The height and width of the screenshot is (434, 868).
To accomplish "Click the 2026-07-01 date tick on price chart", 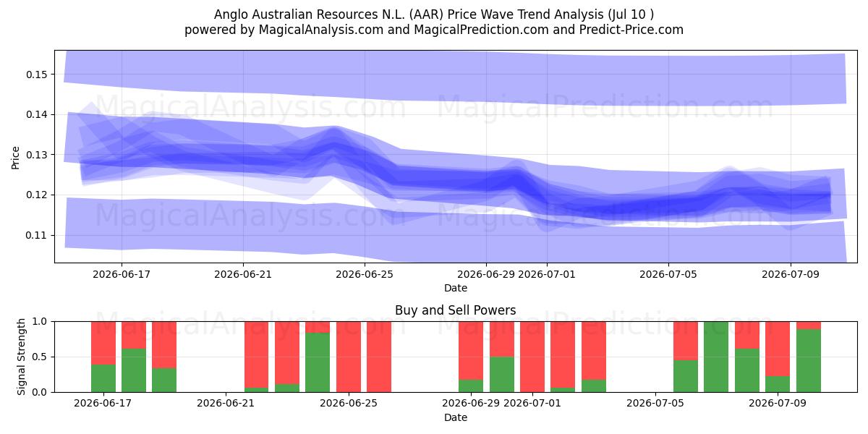I will 548,274.
